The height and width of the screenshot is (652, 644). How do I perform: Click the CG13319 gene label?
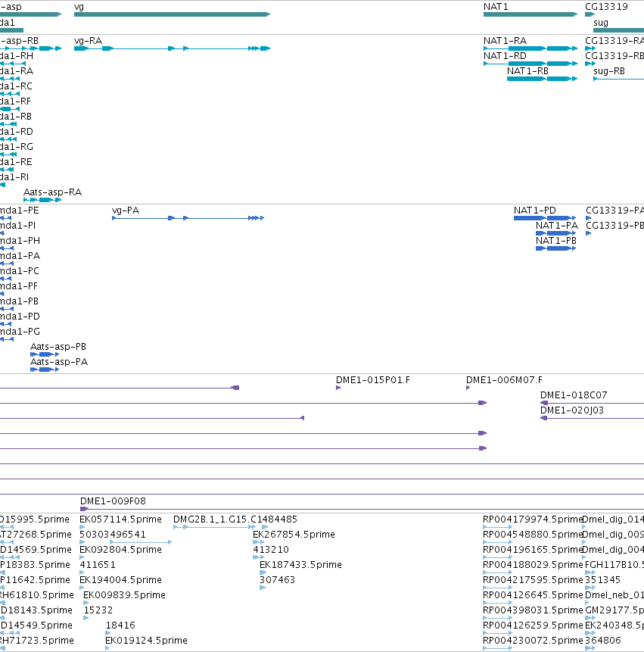pyautogui.click(x=606, y=7)
